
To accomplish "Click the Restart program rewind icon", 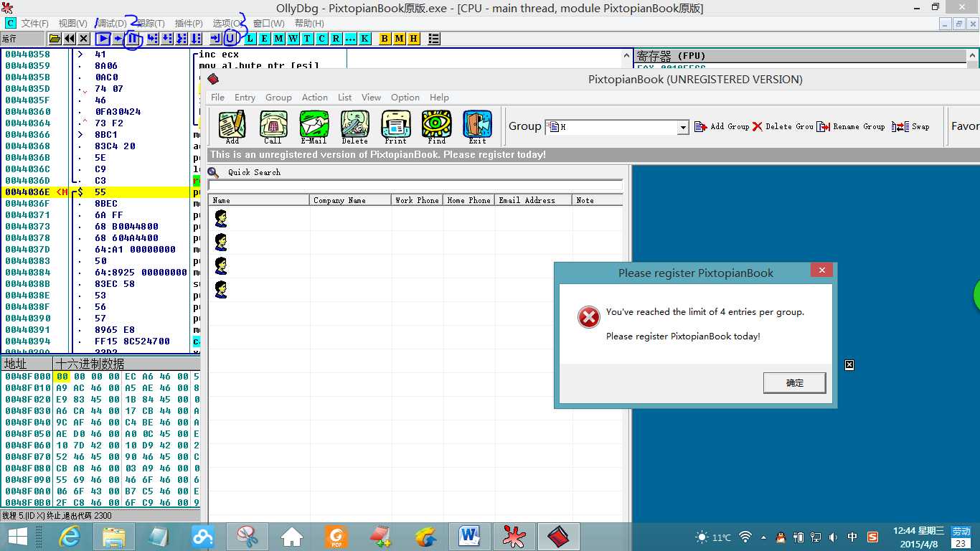I will pos(70,39).
